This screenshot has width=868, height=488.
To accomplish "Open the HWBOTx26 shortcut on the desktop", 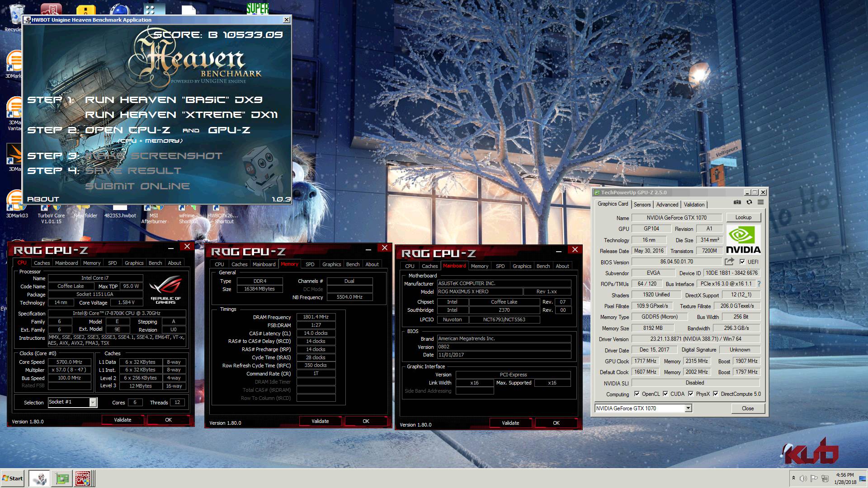I will pyautogui.click(x=223, y=215).
